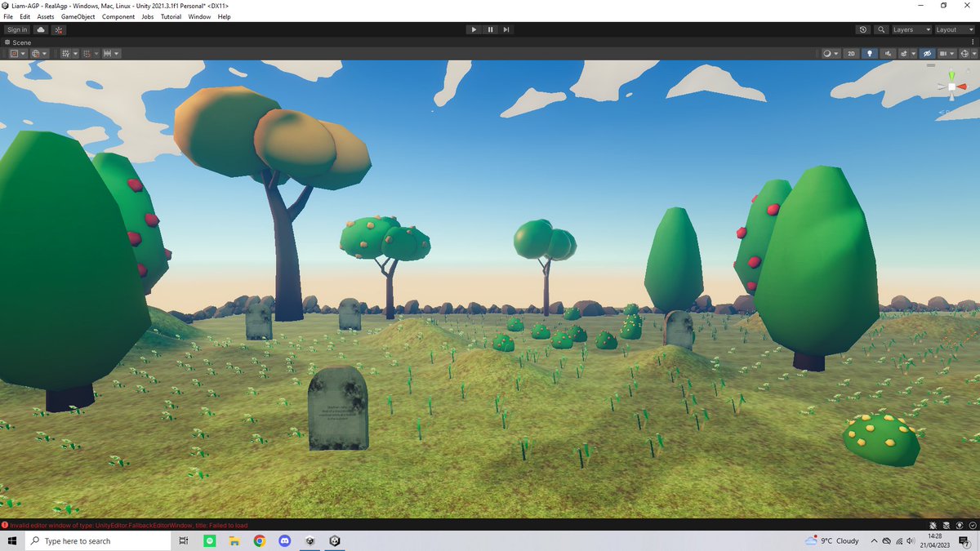
Task: Open the Tutorial menu
Action: [171, 16]
